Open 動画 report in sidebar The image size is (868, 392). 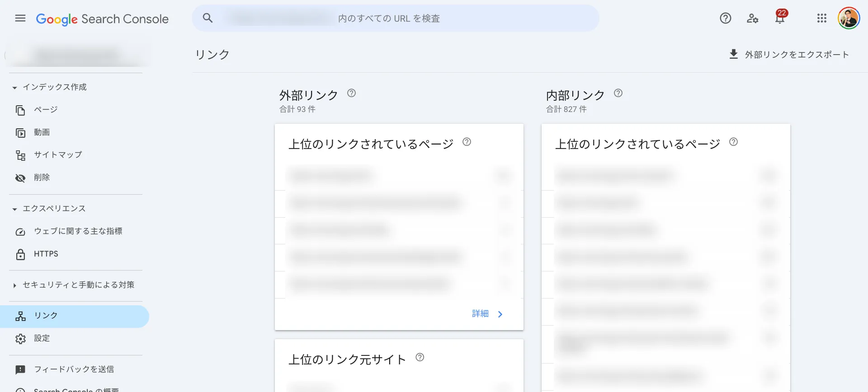pyautogui.click(x=42, y=132)
